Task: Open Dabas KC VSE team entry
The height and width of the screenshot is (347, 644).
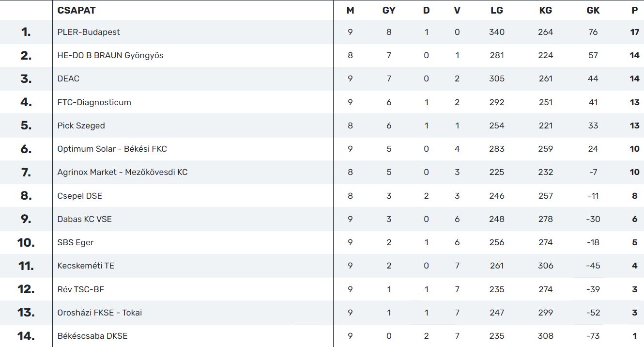Action: [x=84, y=219]
